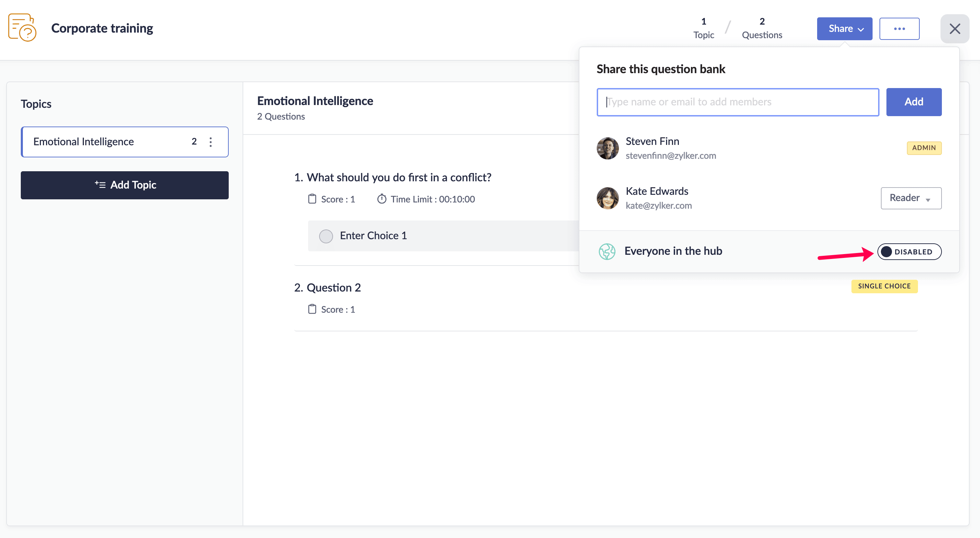Focus the name or email input field
Screen dimensions: 980x538
(x=737, y=102)
